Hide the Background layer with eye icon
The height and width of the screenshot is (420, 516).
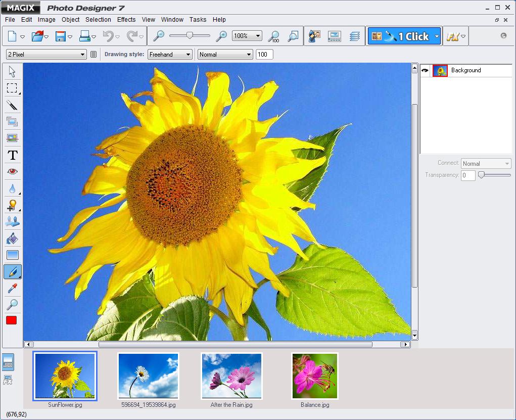(x=425, y=71)
